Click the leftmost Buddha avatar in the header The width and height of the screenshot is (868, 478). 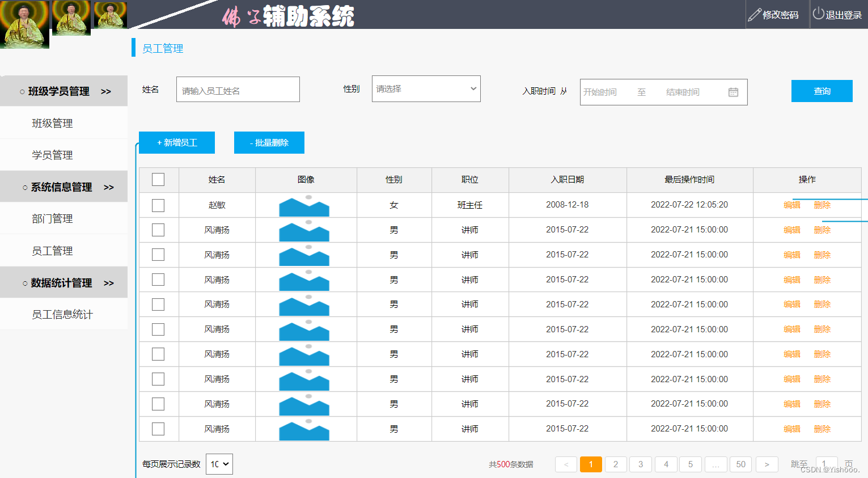[x=24, y=24]
